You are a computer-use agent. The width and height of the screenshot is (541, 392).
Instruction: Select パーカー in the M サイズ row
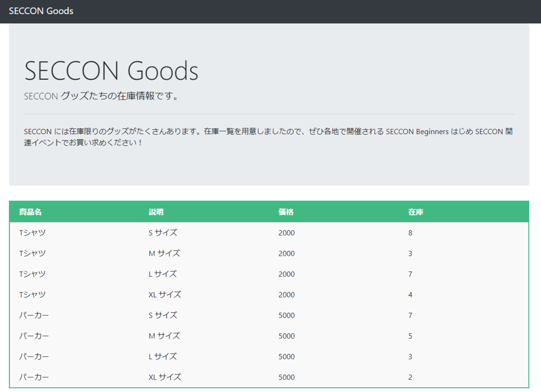pyautogui.click(x=34, y=336)
